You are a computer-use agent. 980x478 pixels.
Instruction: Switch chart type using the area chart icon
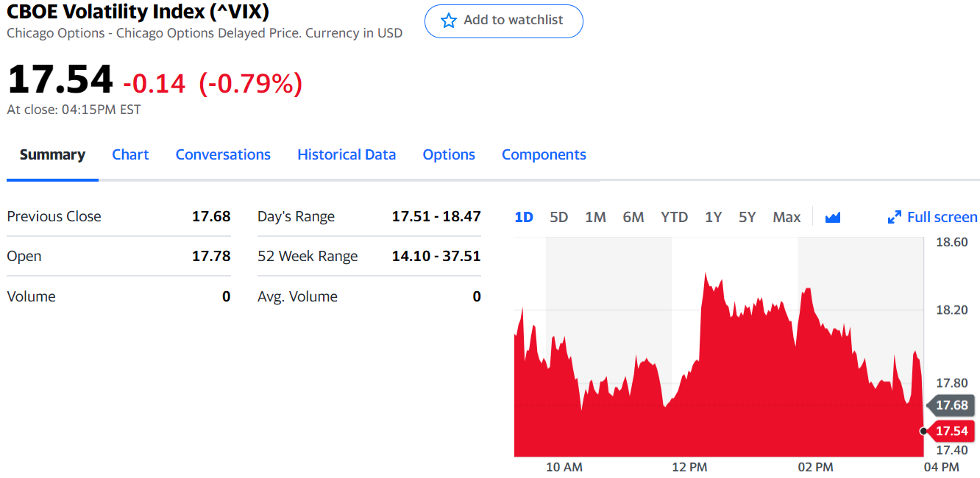[833, 217]
